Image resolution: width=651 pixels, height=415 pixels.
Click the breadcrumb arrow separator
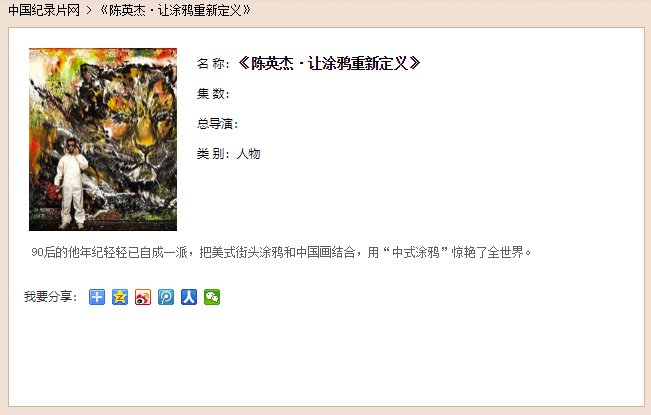(89, 10)
